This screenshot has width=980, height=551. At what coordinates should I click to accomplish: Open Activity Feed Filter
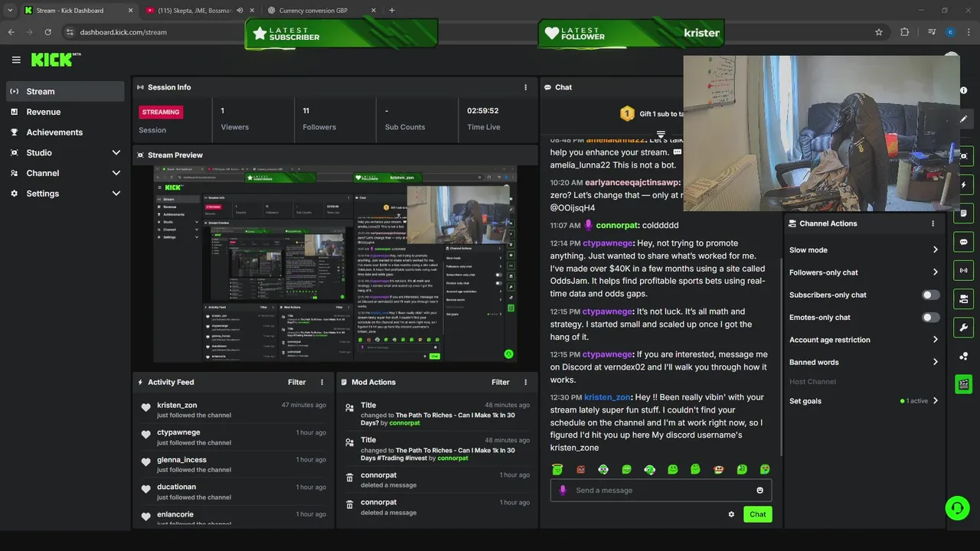(297, 382)
